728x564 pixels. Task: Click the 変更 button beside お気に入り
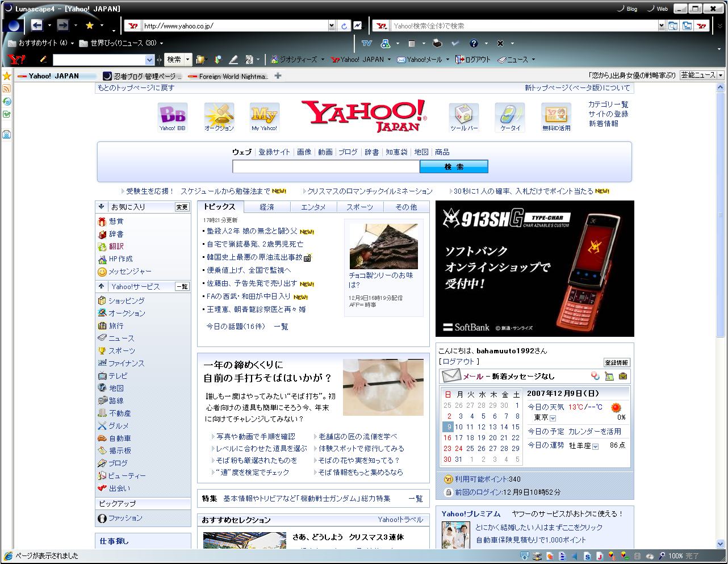tap(182, 207)
